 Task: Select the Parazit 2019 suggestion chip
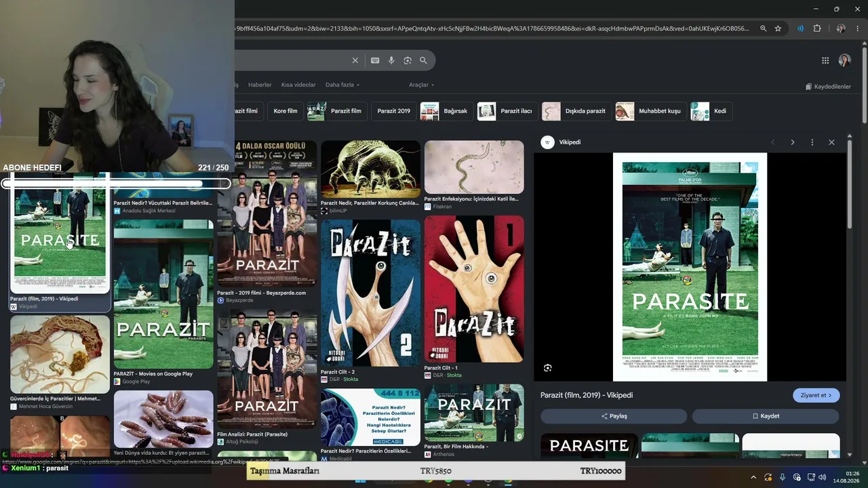[x=394, y=111]
